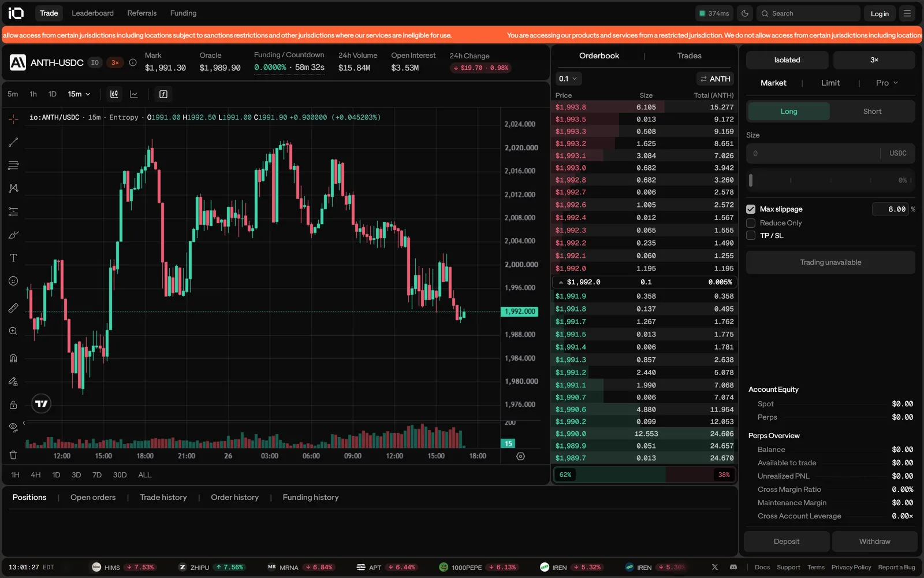This screenshot has width=924, height=578.
Task: Toggle magnet mode on chart
Action: click(x=13, y=358)
